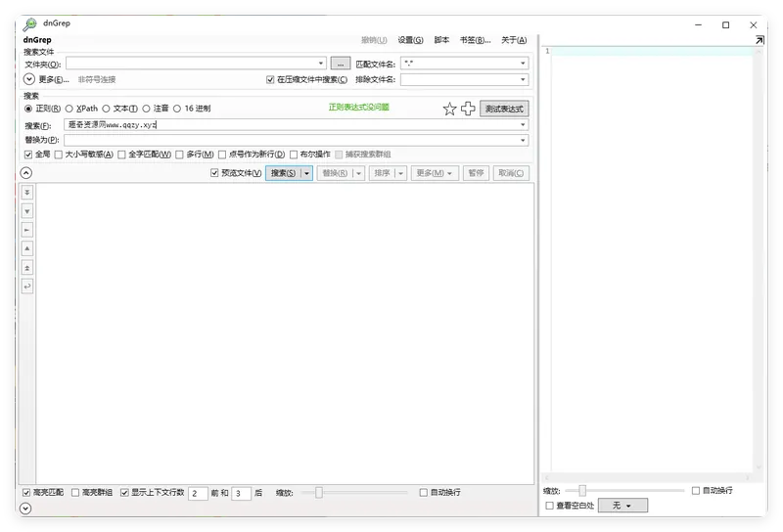Enable 查看空白处 checkbox
783x532 pixels.
549,506
